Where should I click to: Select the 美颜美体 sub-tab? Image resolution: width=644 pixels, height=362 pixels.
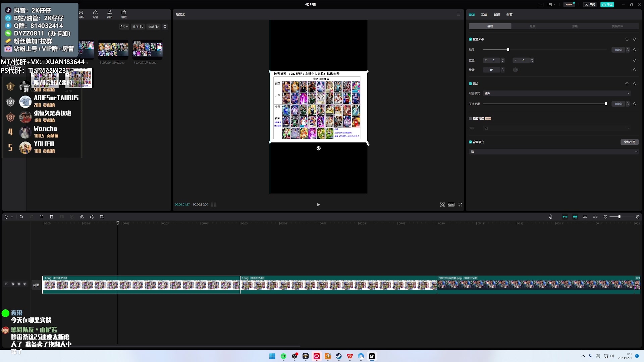click(x=617, y=26)
